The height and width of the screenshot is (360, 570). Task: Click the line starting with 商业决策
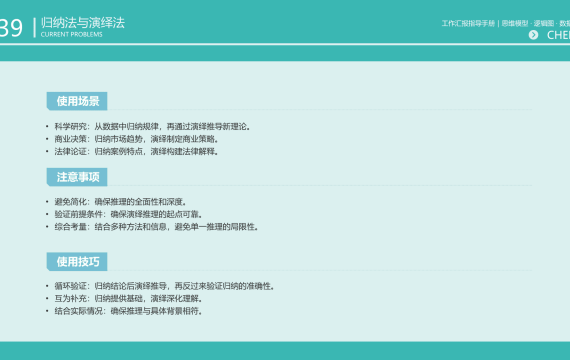point(137,139)
